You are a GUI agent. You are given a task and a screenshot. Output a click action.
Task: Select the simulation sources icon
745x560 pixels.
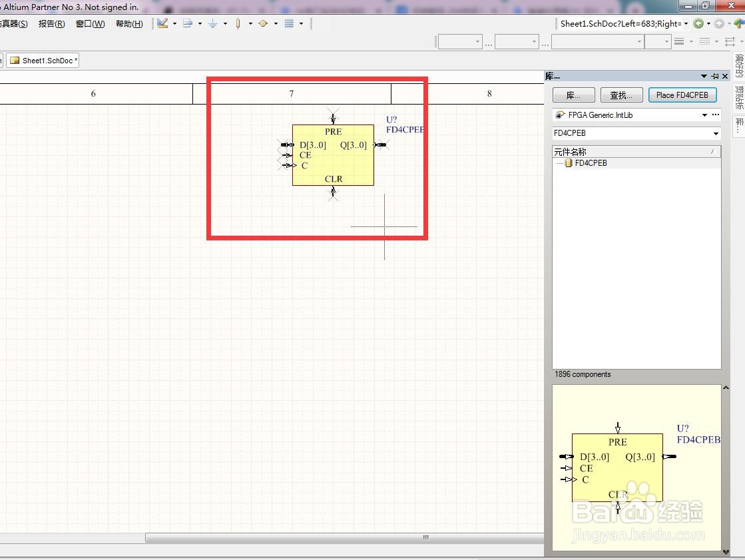pos(263,23)
